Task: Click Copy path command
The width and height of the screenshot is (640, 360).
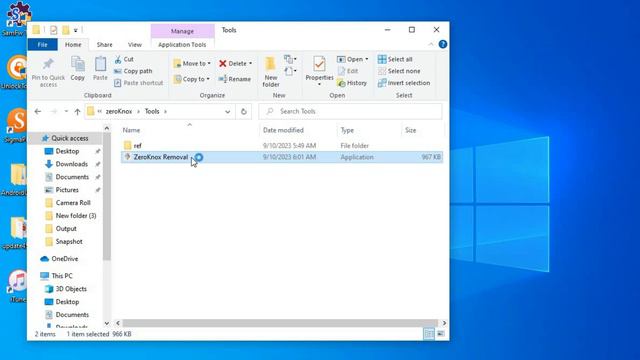Action: pyautogui.click(x=133, y=71)
